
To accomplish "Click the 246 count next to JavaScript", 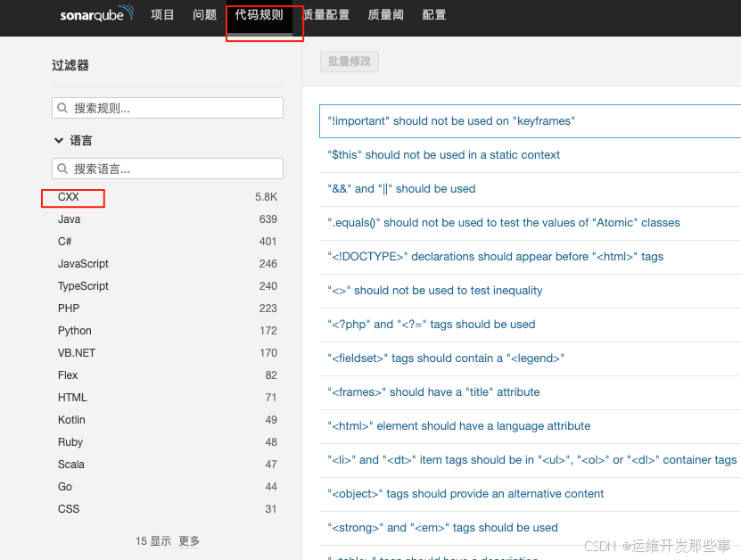I will coord(268,264).
